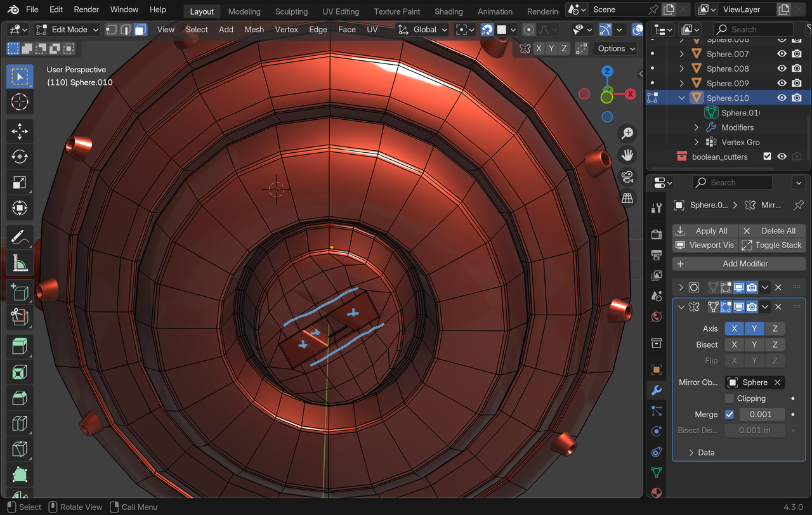Switch to edge select mode

[x=126, y=29]
